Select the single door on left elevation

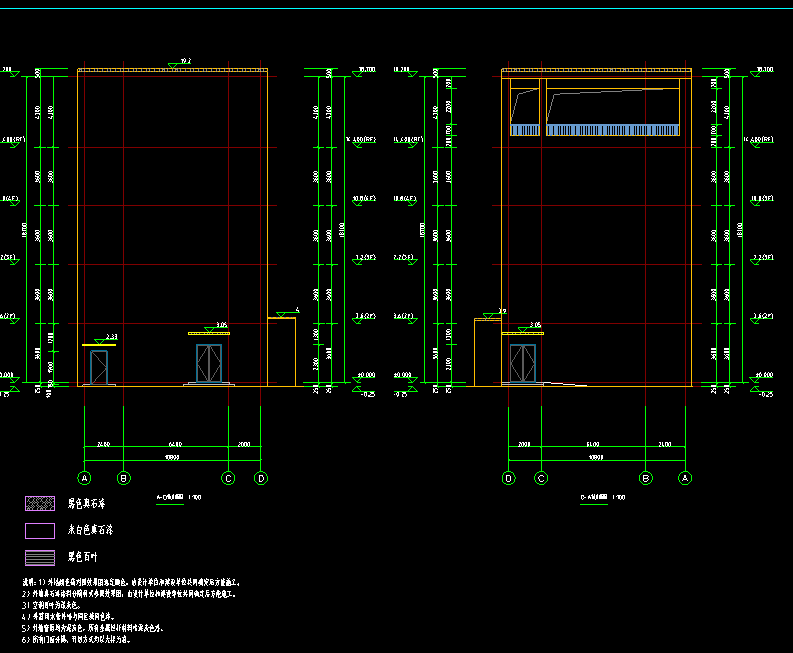click(x=98, y=366)
